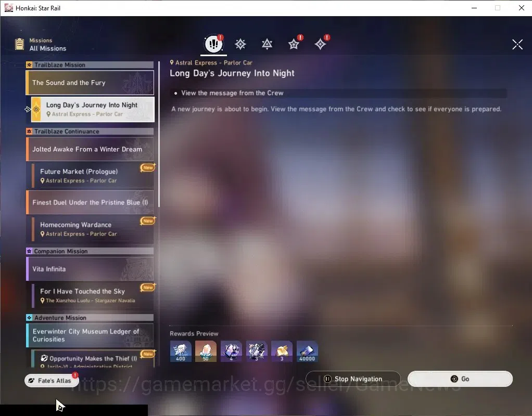The width and height of the screenshot is (532, 416).
Task: Click the fourth reward icon in Rewards Preview
Action: [257, 351]
